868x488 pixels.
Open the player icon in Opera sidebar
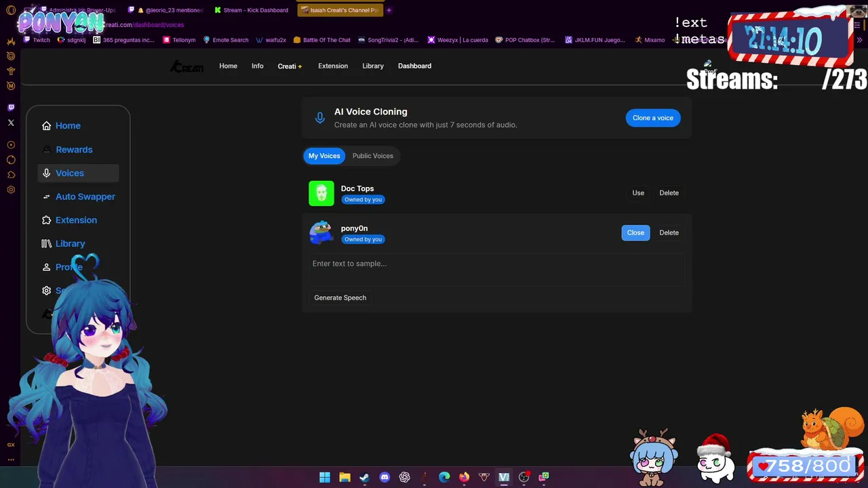[11, 145]
